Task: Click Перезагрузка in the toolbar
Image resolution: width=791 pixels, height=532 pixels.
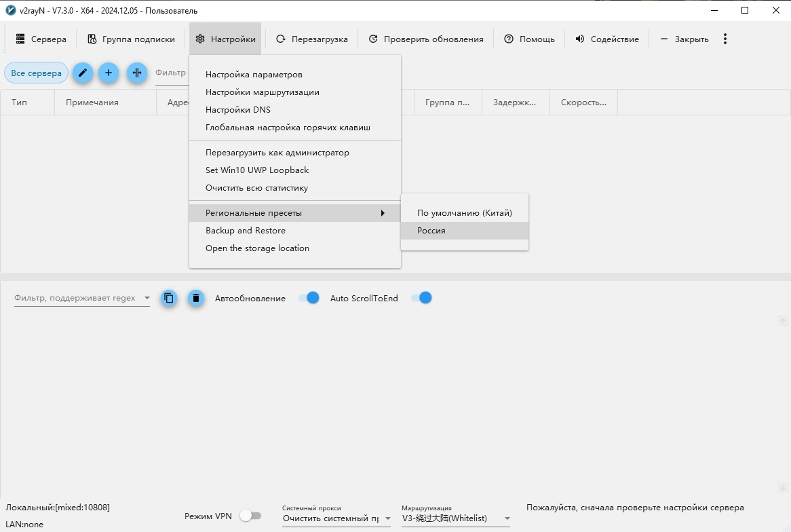Action: pos(312,39)
